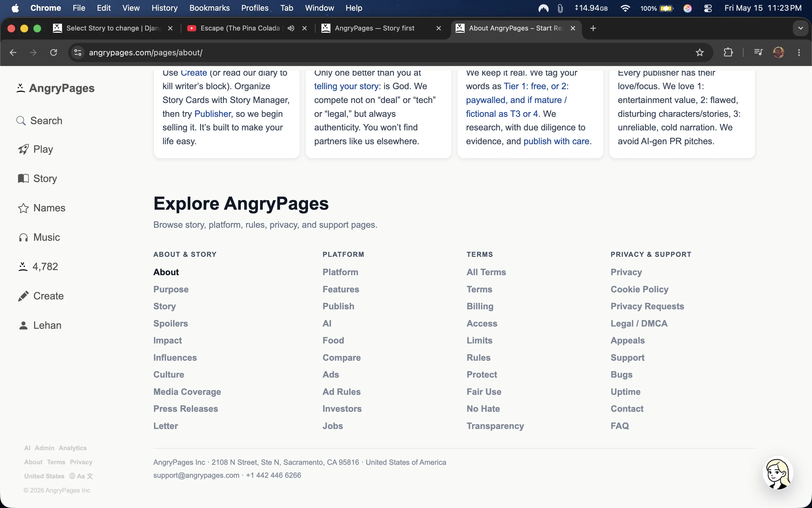812x508 pixels.
Task: Open the All Terms link
Action: click(486, 272)
